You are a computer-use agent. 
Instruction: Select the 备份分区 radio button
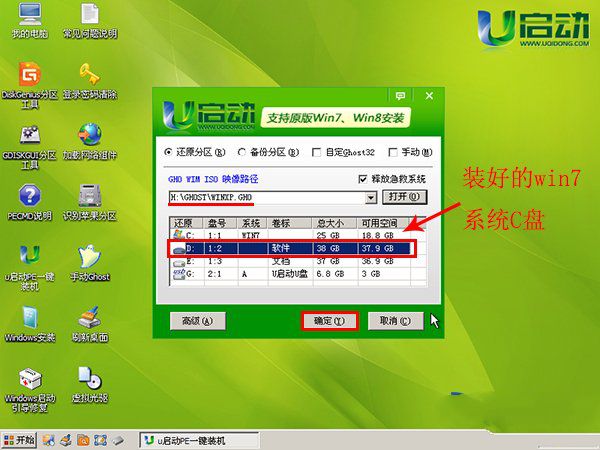(242, 153)
